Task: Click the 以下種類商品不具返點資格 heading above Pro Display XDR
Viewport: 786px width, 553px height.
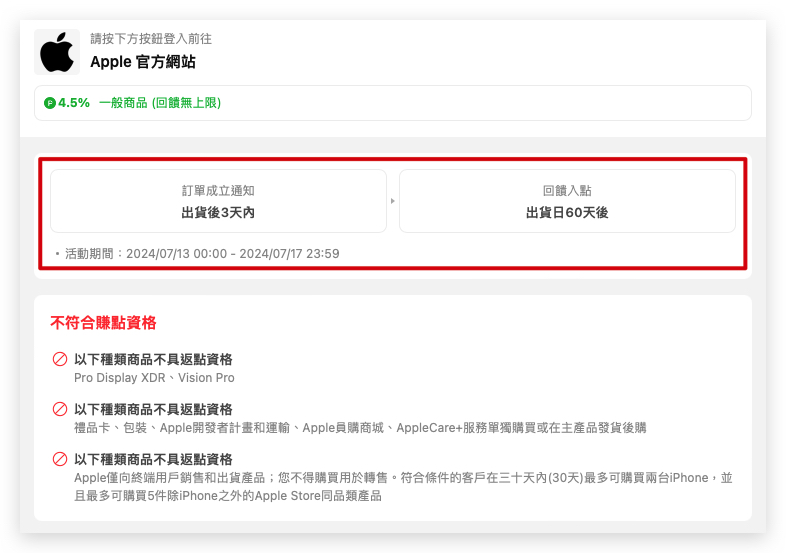Action: (x=153, y=359)
